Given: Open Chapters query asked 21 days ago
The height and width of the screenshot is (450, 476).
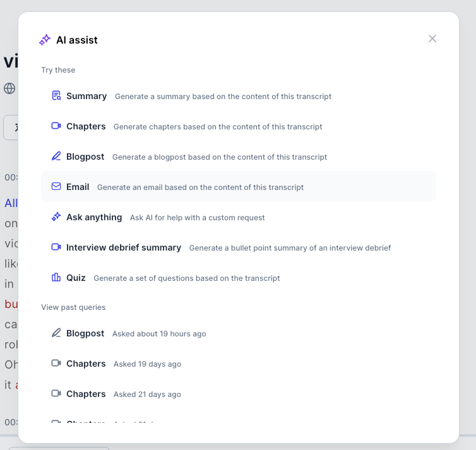Looking at the screenshot, I should pos(86,394).
